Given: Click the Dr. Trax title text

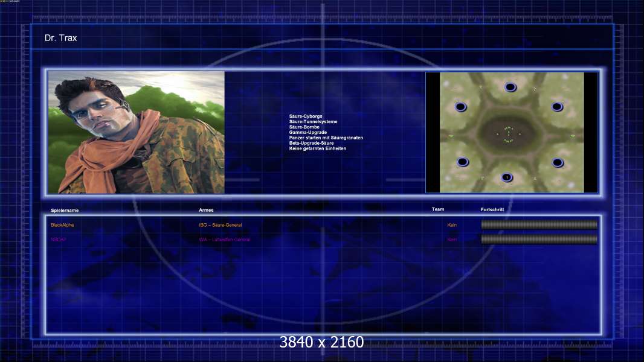Looking at the screenshot, I should tap(61, 38).
